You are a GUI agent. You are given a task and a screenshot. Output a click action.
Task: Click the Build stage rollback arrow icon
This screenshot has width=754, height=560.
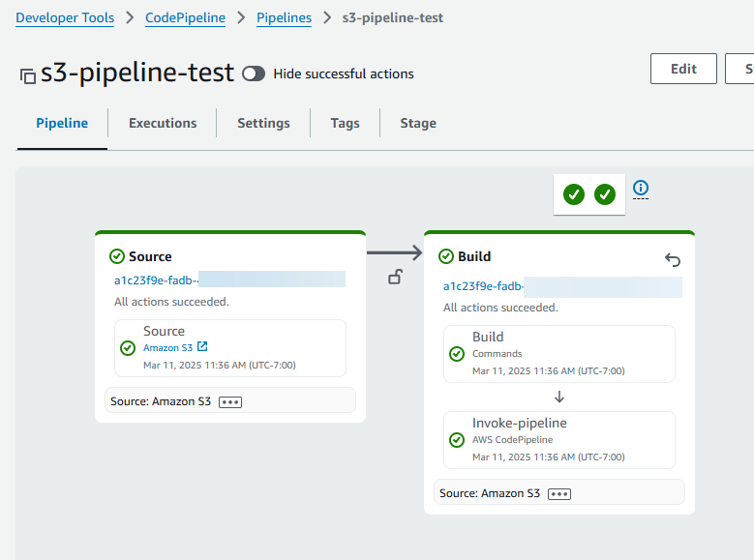coord(673,259)
